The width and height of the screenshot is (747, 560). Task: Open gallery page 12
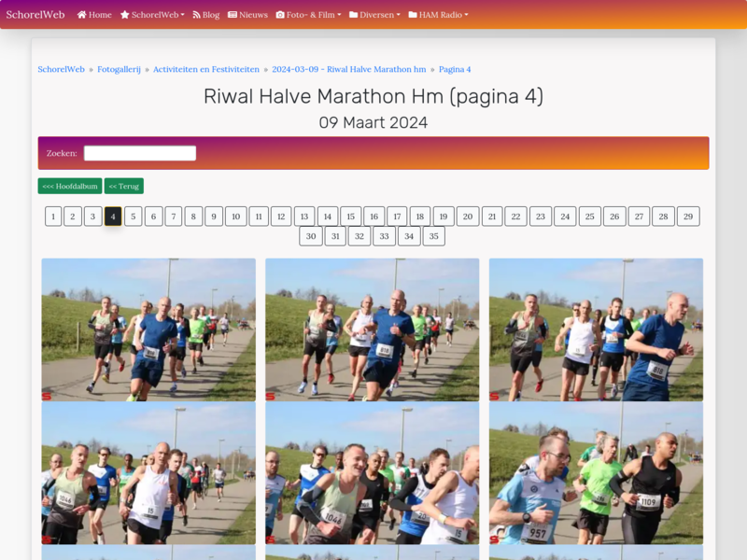(281, 217)
